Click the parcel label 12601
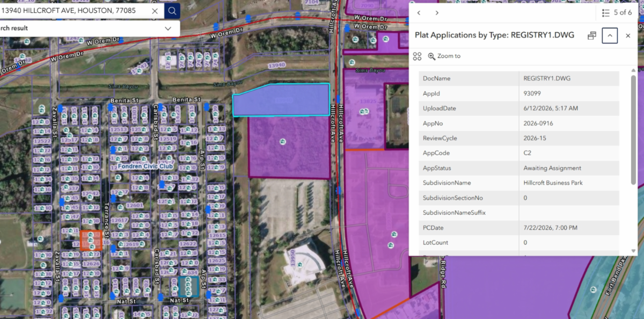The image size is (644, 319). click(x=135, y=205)
